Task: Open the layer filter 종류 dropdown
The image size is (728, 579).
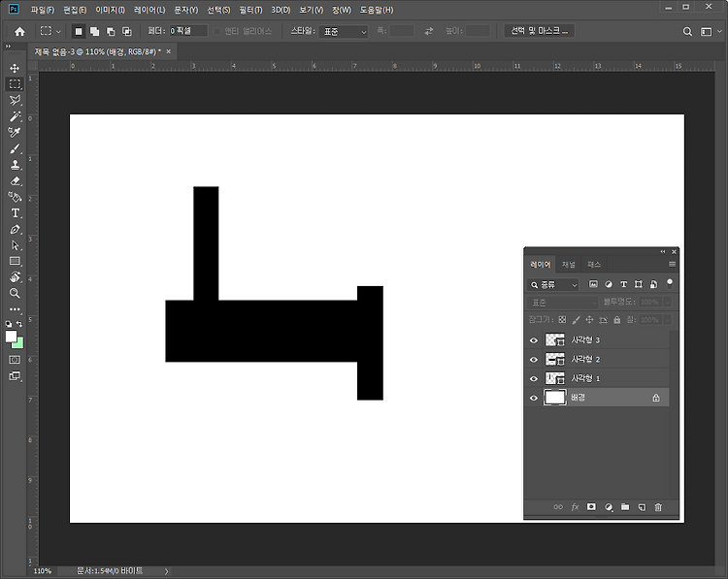Action: click(x=553, y=284)
